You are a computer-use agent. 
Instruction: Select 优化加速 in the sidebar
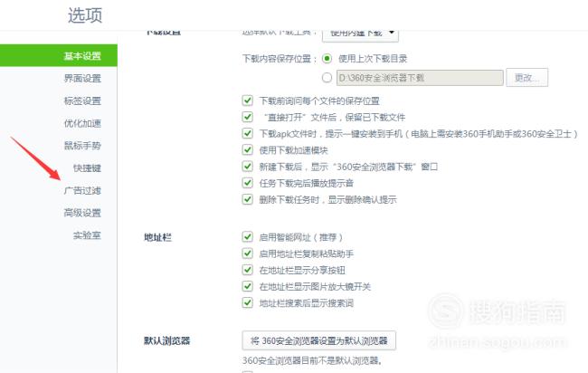pyautogui.click(x=82, y=123)
